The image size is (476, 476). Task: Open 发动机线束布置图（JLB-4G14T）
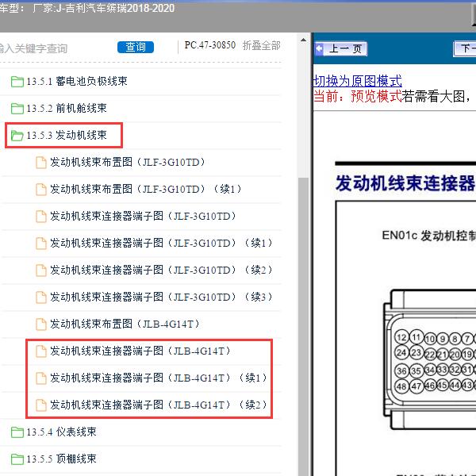coord(125,324)
